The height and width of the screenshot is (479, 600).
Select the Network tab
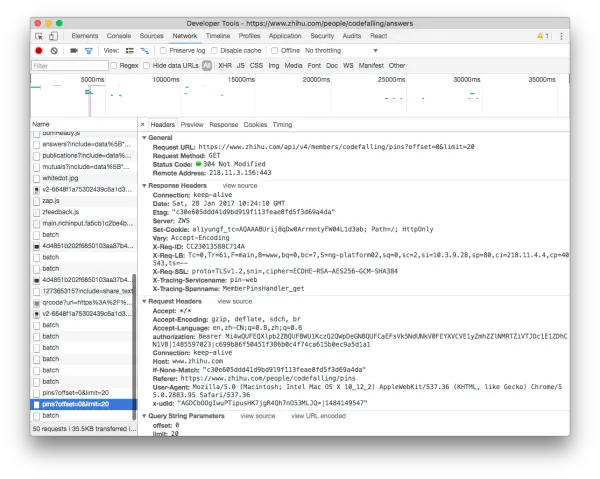184,36
